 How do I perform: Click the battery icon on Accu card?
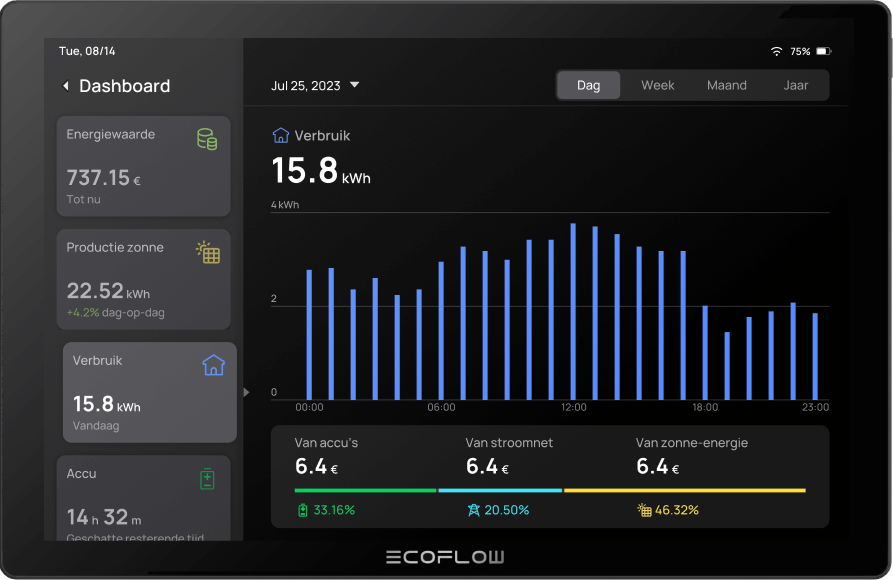pos(207,479)
